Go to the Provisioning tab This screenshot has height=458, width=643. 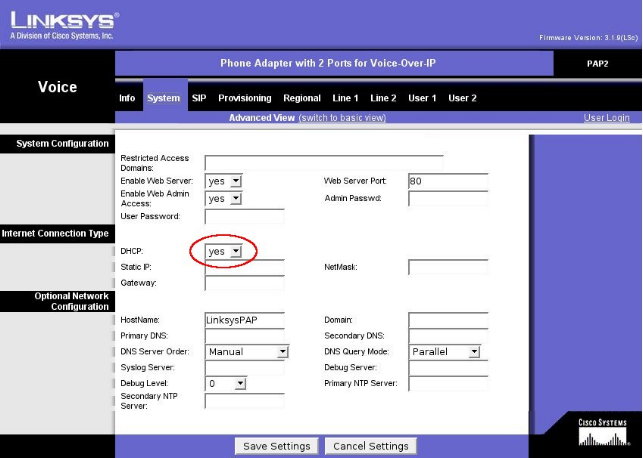click(x=244, y=98)
